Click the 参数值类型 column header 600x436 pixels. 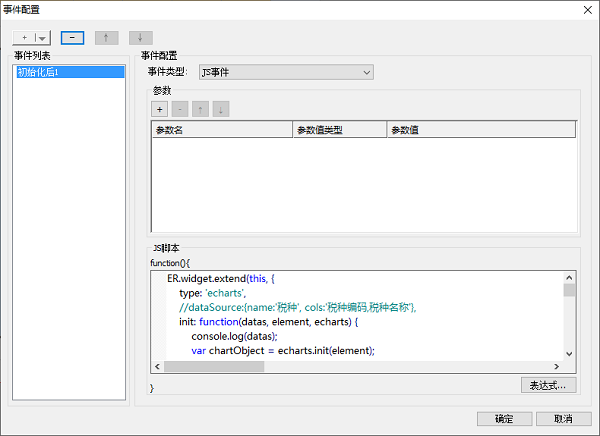click(x=338, y=129)
